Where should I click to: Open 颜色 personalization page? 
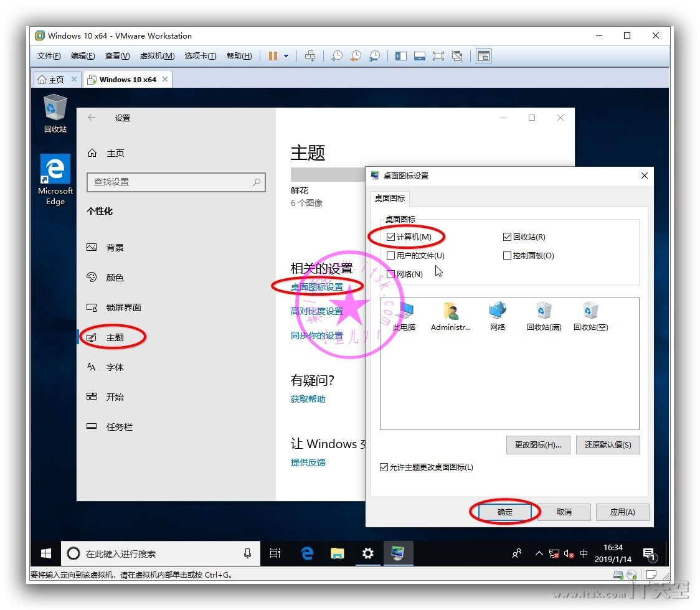coord(105,278)
